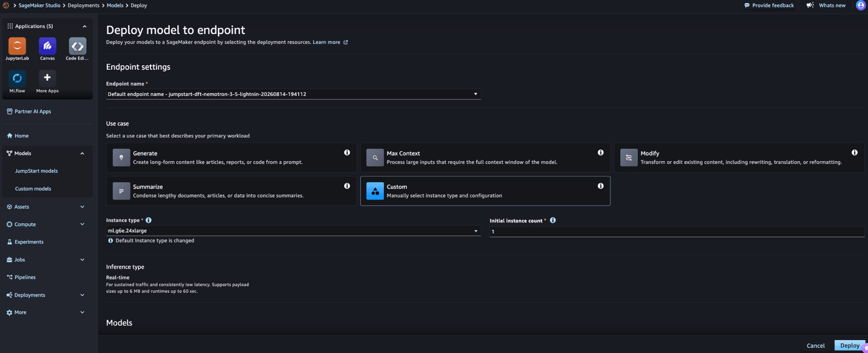Follow the Learn more link
The height and width of the screenshot is (353, 868).
tap(327, 43)
